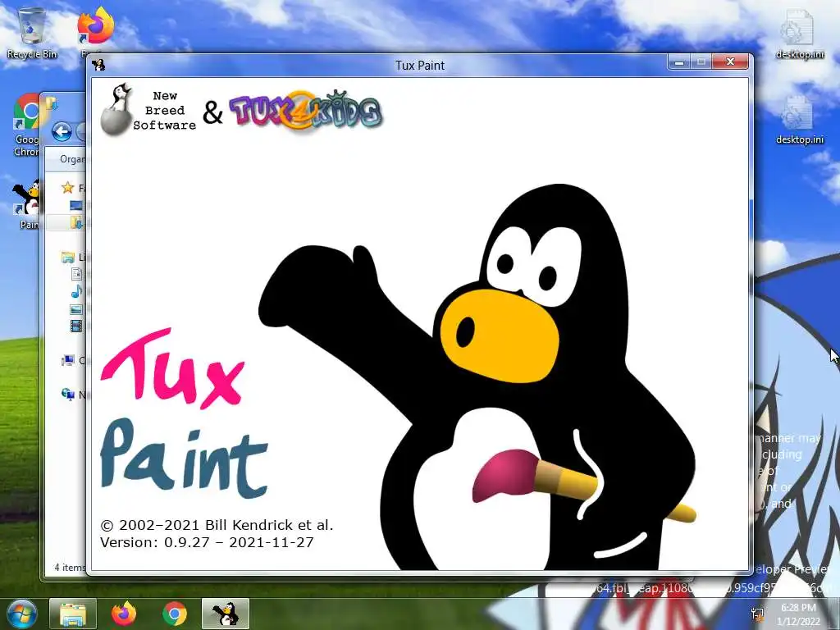This screenshot has height=630, width=840.
Task: Open the Organize menu in Explorer
Action: (x=72, y=159)
